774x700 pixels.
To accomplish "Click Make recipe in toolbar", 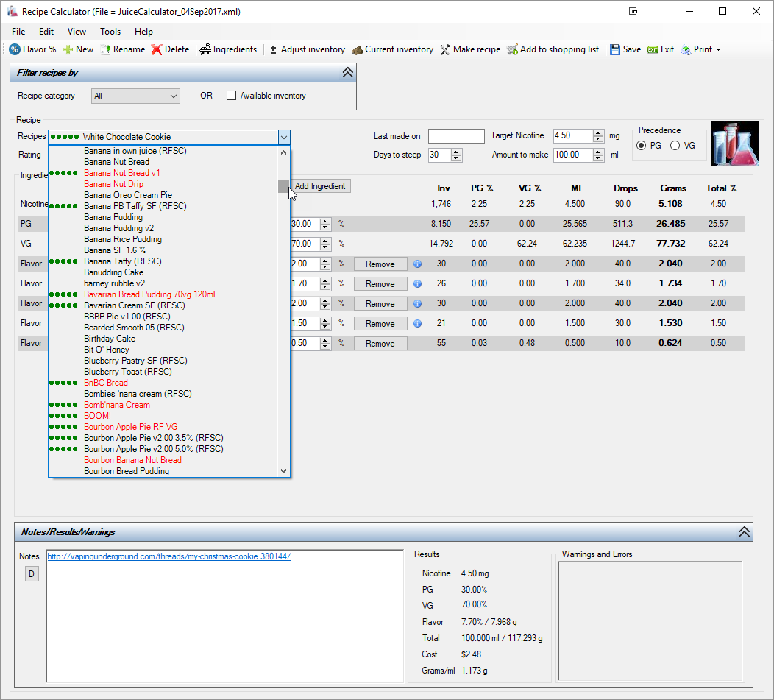I will pos(470,49).
